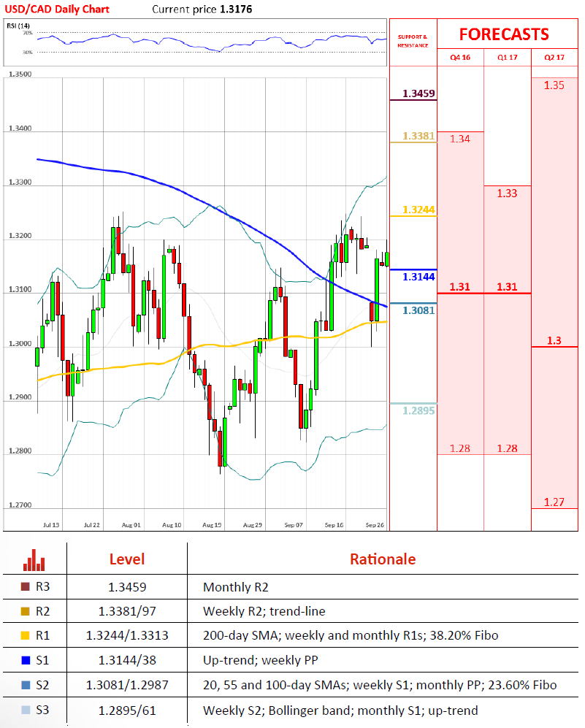Image resolution: width=585 pixels, height=728 pixels.
Task: Click the RSI 70% level label
Action: pos(28,33)
